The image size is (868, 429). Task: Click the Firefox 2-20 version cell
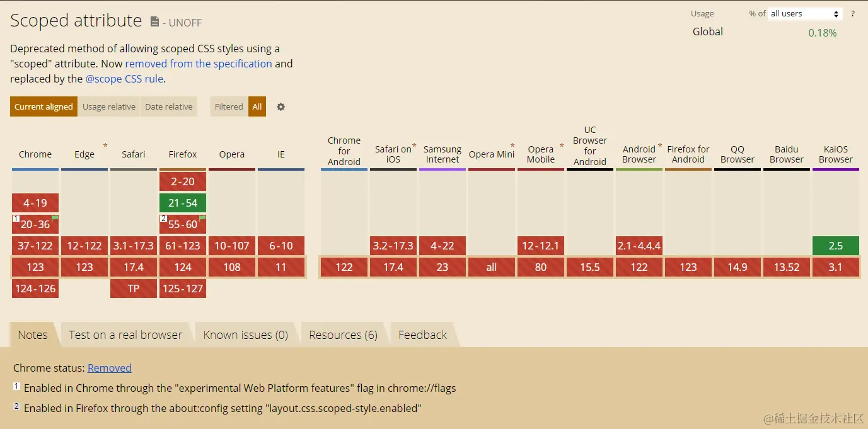183,181
